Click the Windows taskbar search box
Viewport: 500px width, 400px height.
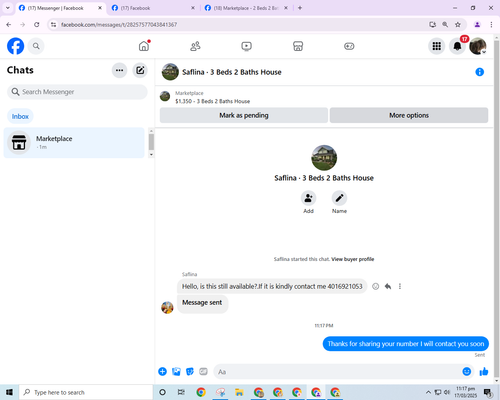point(86,392)
